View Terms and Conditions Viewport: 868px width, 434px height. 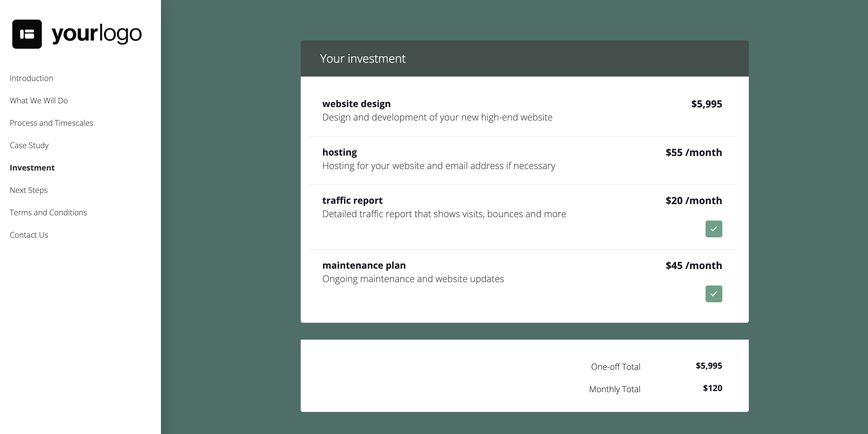coord(49,213)
